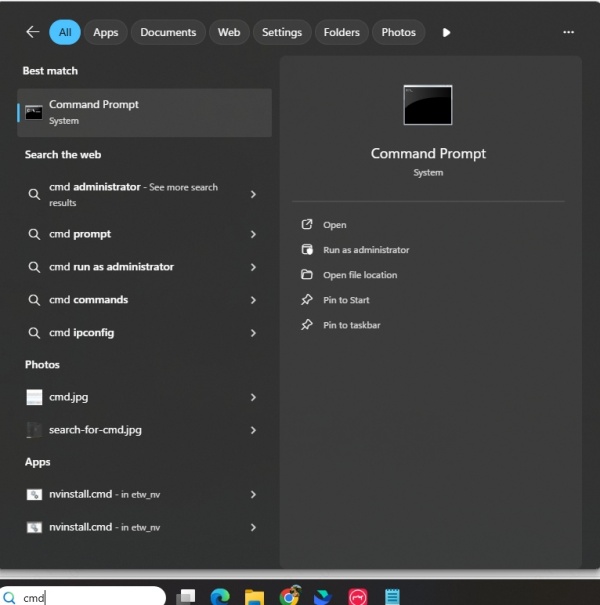
Task: Expand the 'cmd ipconfig' suggestion chevron
Action: 253,333
